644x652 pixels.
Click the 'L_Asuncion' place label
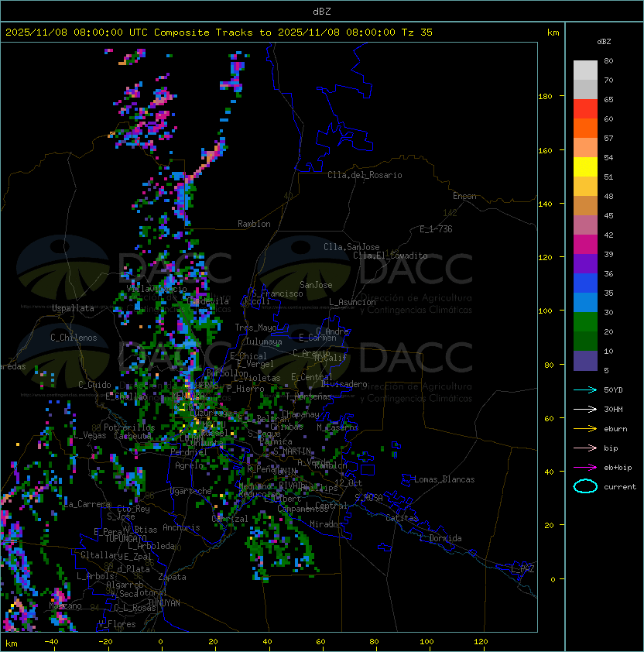352,302
